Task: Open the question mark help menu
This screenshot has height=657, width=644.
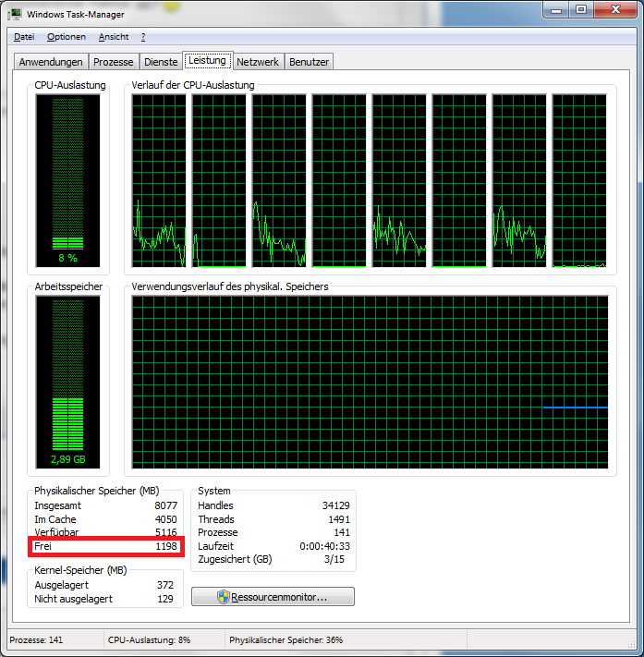Action: coord(143,37)
